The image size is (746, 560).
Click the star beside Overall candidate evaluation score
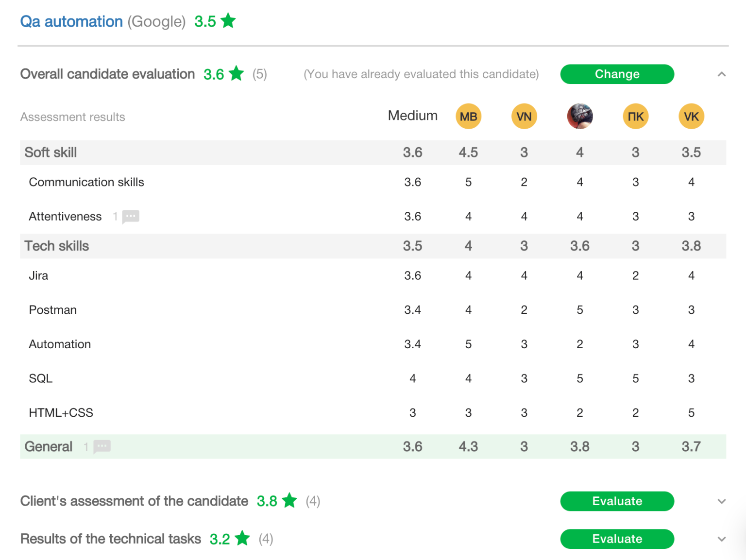(x=237, y=74)
